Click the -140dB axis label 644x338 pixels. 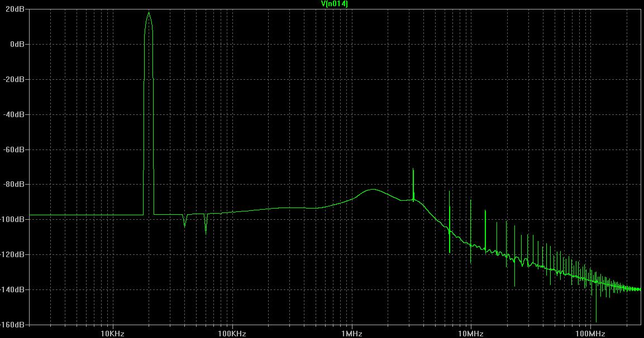(x=12, y=289)
